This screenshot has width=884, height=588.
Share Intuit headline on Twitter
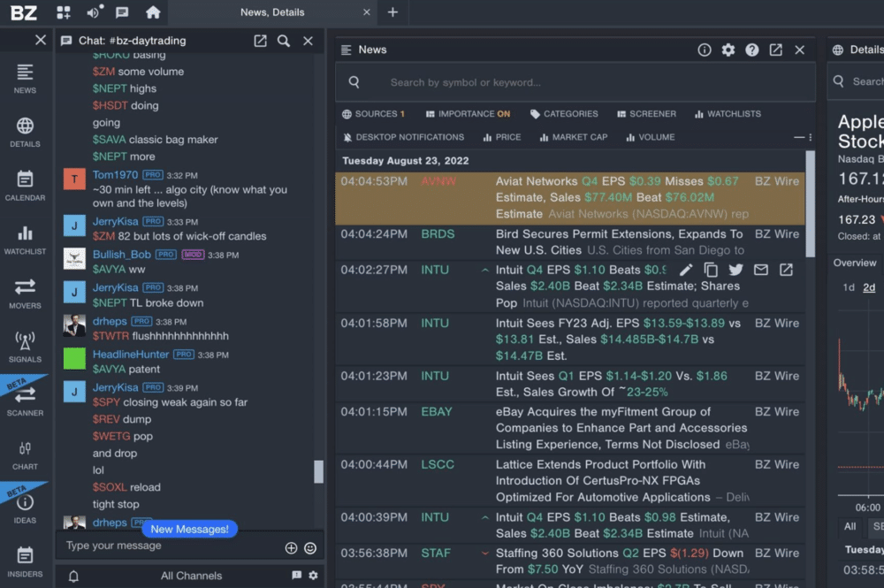coord(735,270)
